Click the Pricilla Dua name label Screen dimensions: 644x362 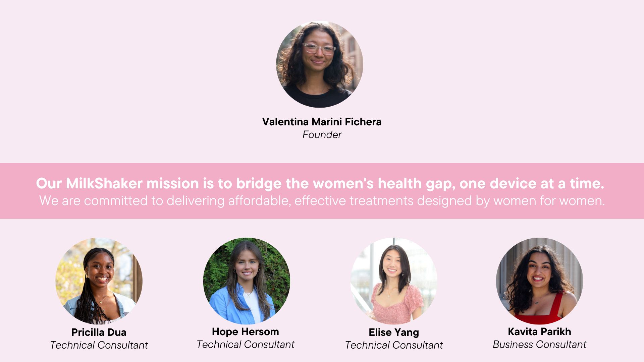click(x=99, y=332)
